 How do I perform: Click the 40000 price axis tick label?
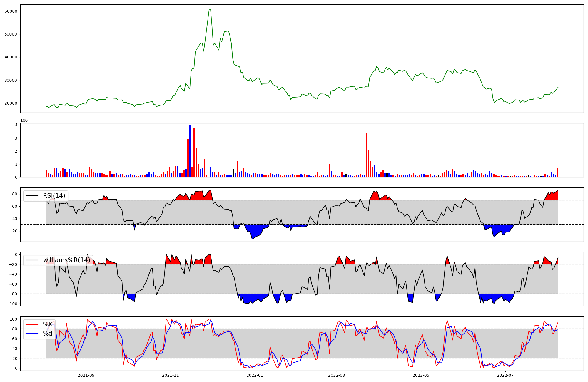(x=11, y=57)
